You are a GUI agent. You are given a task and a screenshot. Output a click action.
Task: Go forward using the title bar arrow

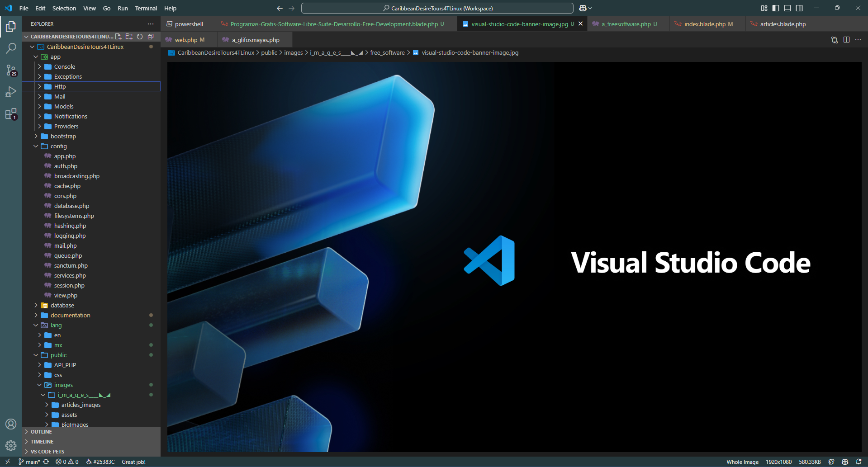[292, 8]
